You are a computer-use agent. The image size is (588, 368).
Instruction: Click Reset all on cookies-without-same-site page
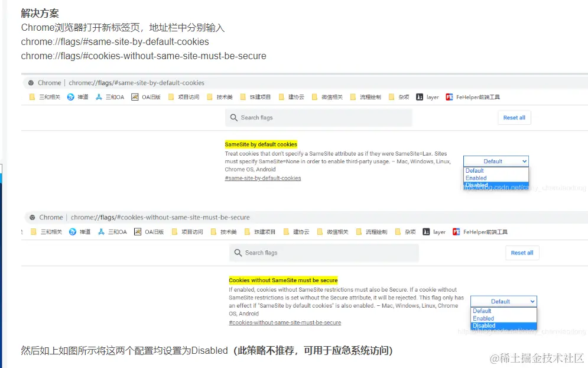click(522, 253)
